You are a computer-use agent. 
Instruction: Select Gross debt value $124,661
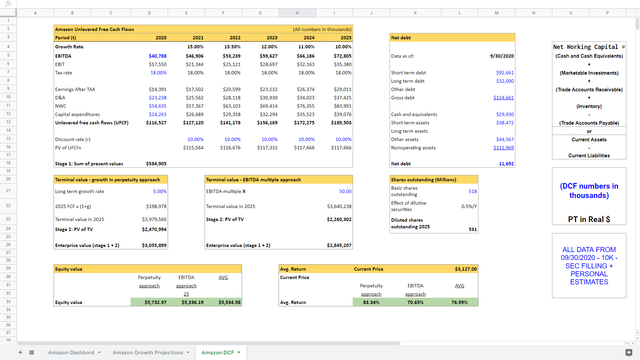[x=503, y=98]
